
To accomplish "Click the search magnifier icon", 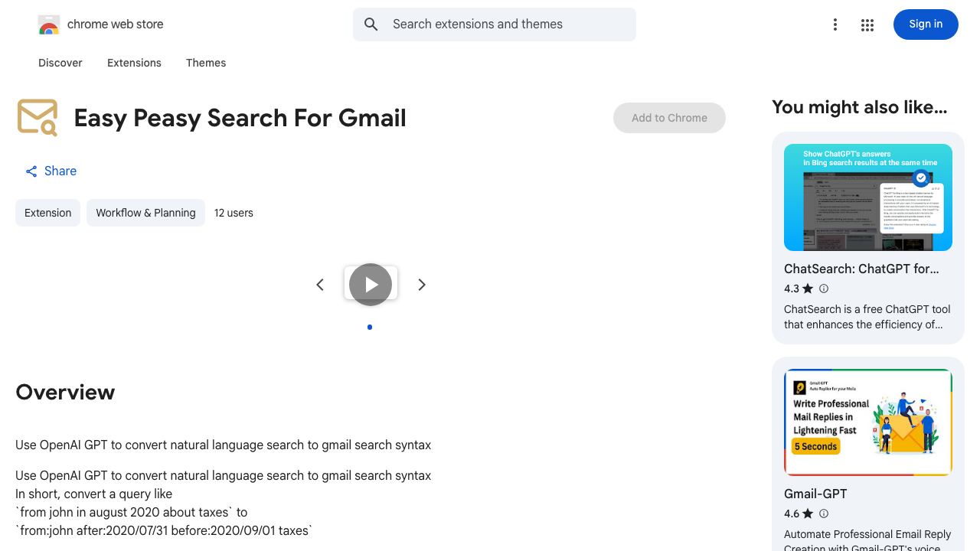I will pos(371,24).
